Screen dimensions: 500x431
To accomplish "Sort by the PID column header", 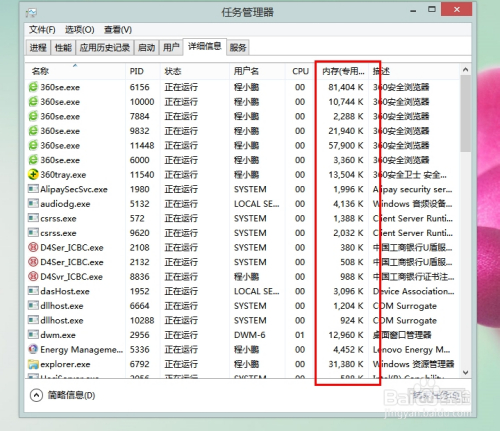I will point(143,71).
